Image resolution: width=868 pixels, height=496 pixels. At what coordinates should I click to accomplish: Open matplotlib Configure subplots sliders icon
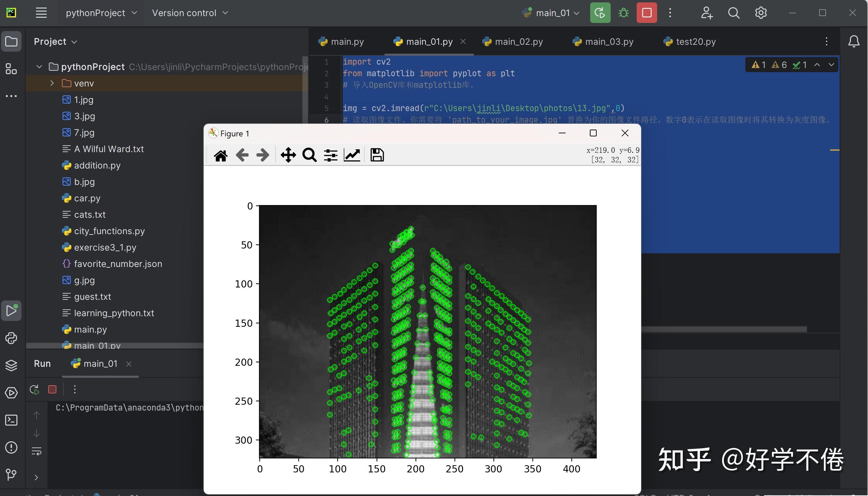pyautogui.click(x=330, y=155)
